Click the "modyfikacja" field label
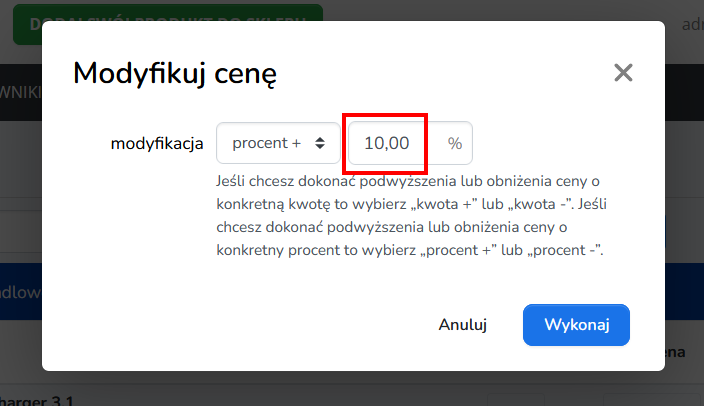The image size is (704, 406). coord(157,144)
